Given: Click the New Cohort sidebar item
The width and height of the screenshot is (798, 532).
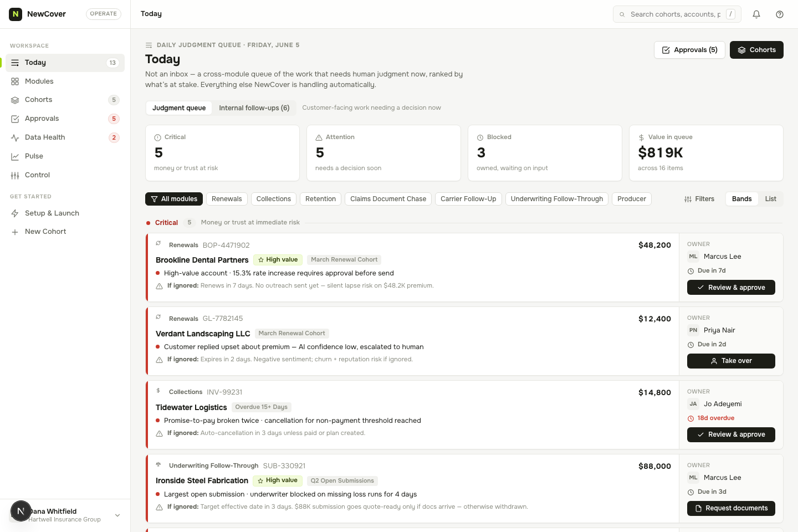Looking at the screenshot, I should (x=65, y=232).
